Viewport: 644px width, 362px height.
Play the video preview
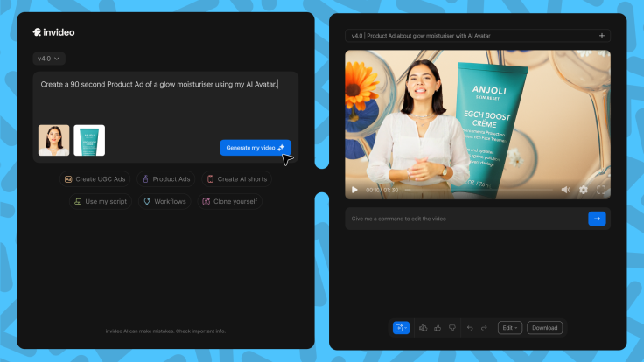pos(354,190)
